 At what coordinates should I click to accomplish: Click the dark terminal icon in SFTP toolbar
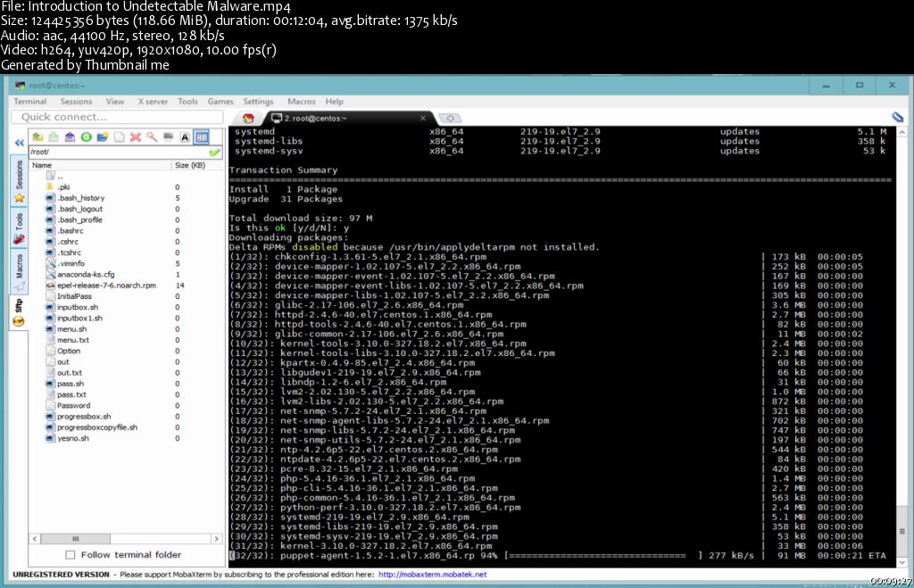[169, 137]
